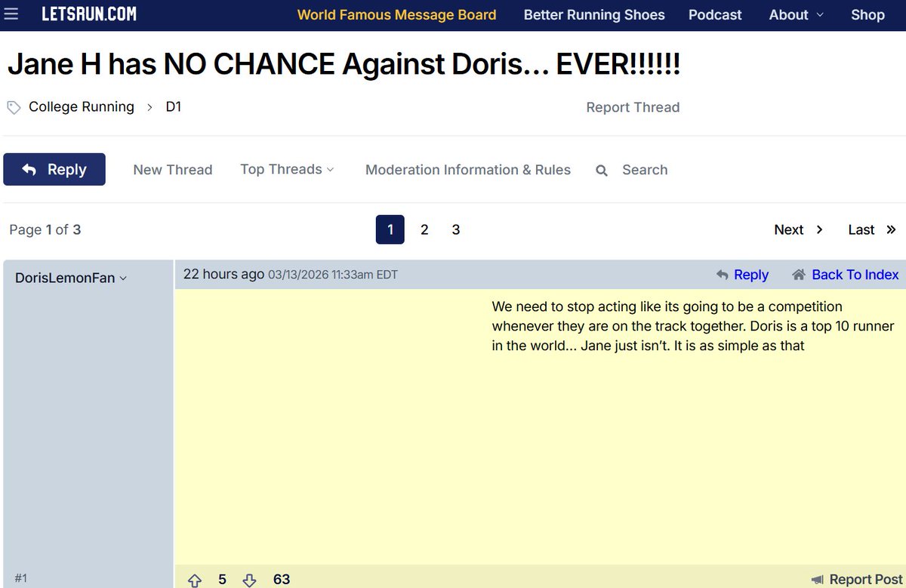
Task: Click the first post's body text
Action: pyautogui.click(x=693, y=327)
